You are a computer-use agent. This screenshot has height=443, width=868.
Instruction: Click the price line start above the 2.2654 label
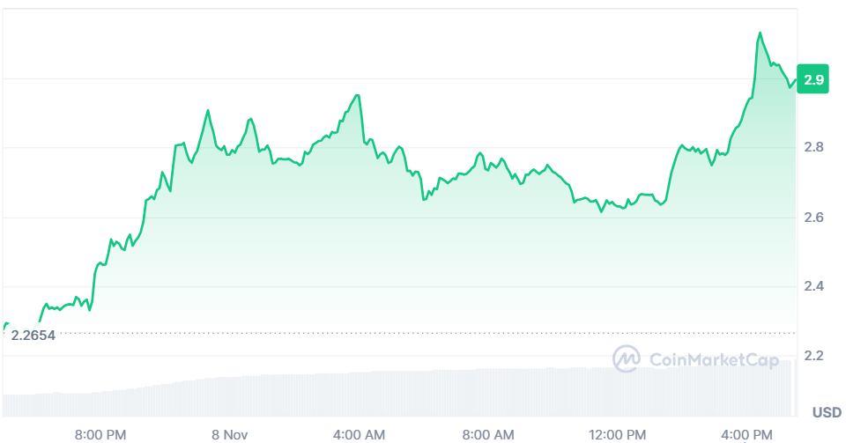(x=7, y=324)
